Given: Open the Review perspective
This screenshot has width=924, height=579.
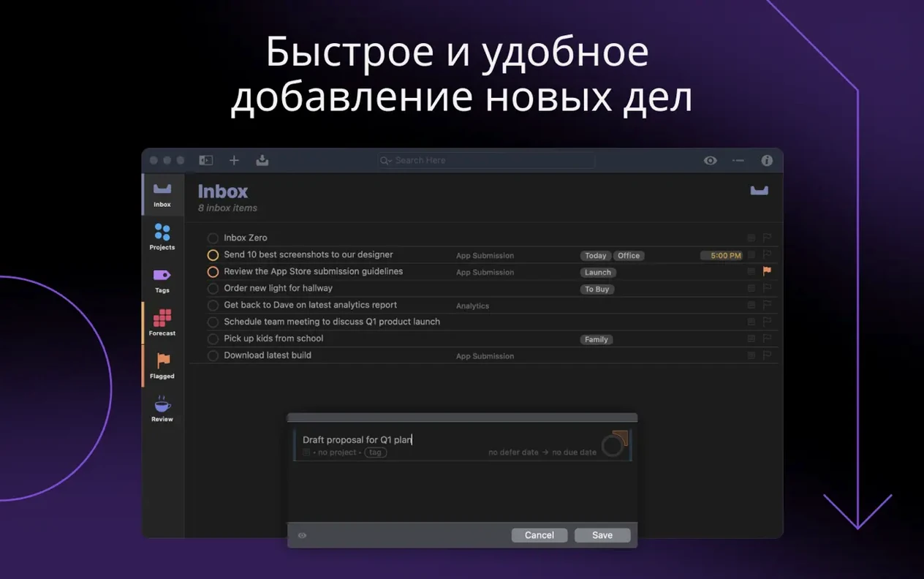Looking at the screenshot, I should [162, 409].
